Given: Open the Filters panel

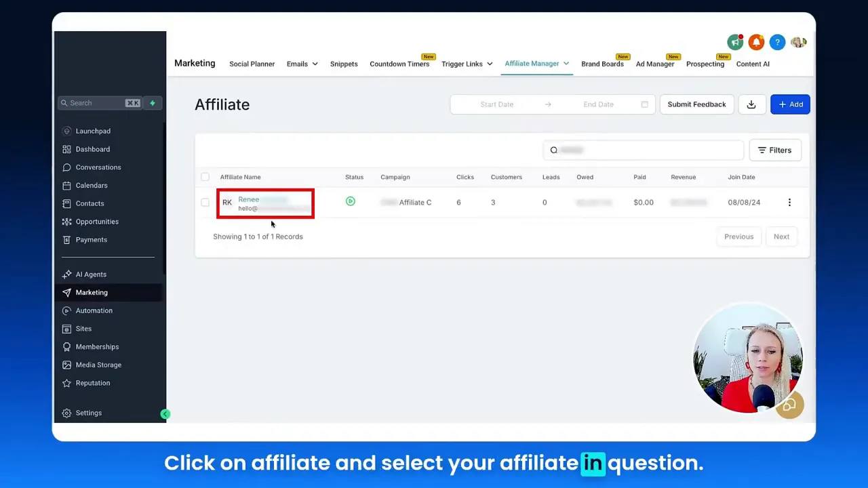Looking at the screenshot, I should click(774, 150).
